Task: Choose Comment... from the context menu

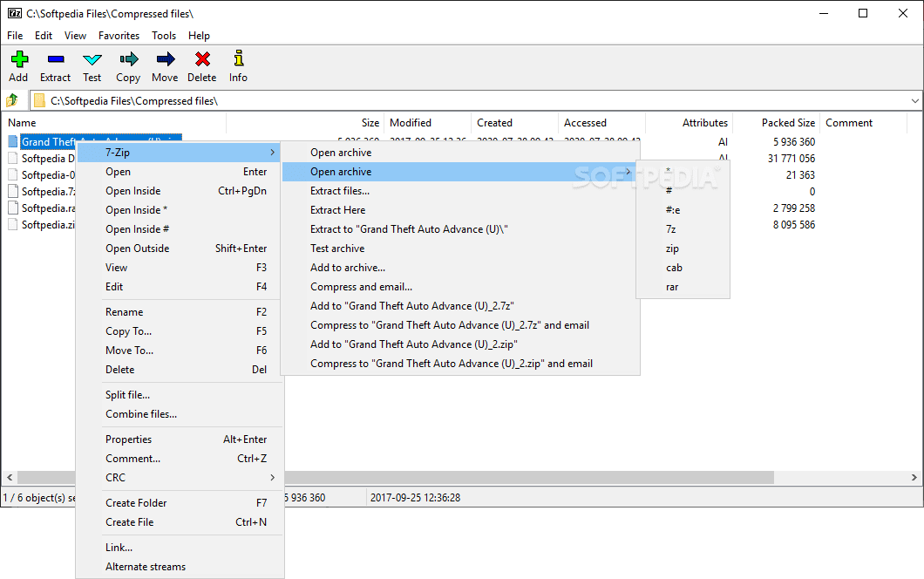Action: [x=180, y=459]
